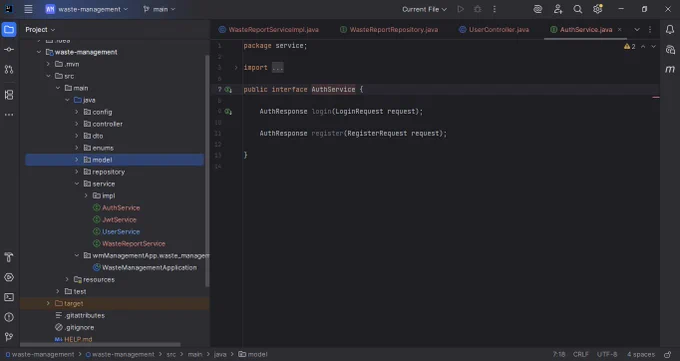The height and width of the screenshot is (361, 680).
Task: Expand the model package
Action: click(77, 160)
